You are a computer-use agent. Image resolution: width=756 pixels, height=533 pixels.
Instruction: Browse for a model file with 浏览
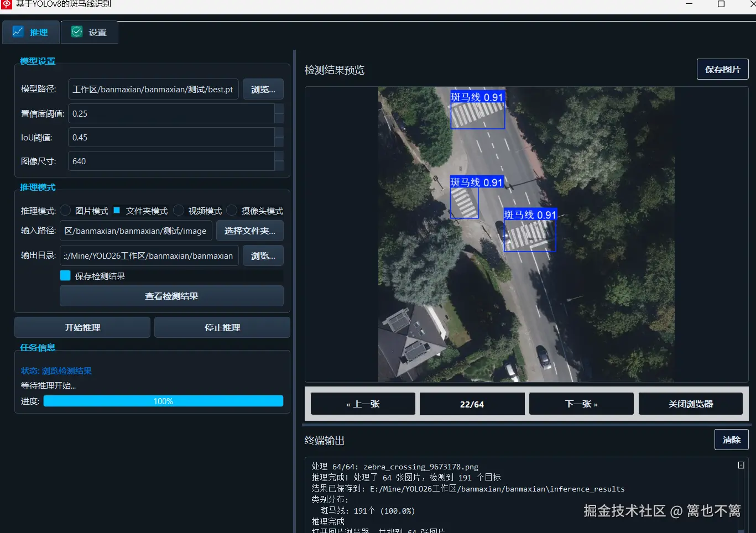[x=263, y=89]
